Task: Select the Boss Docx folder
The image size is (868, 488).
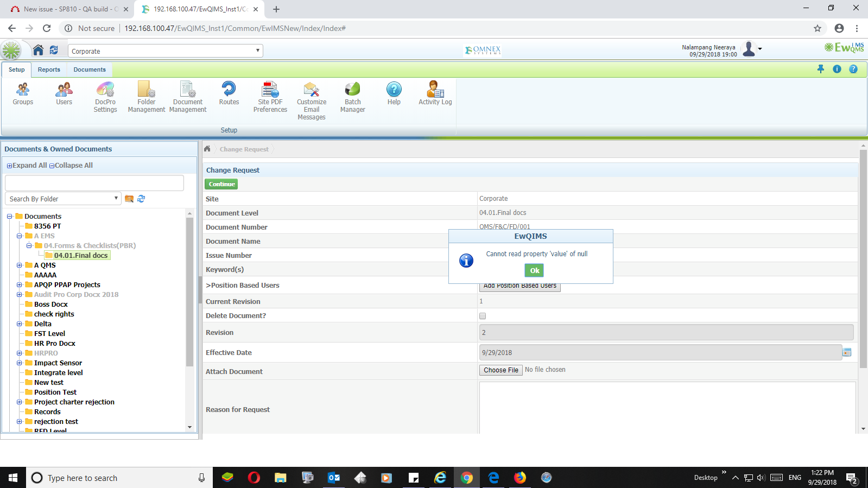Action: tap(51, 304)
